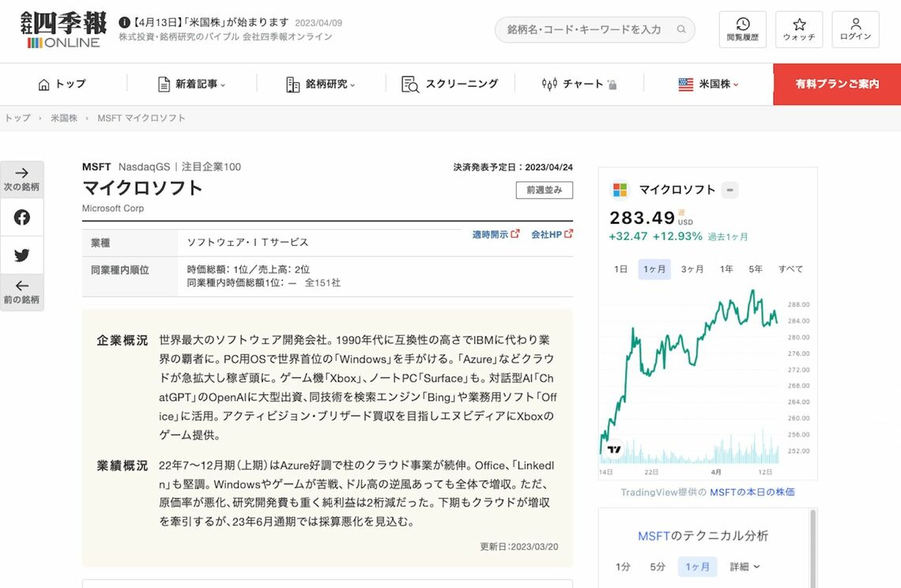
Task: Click the info icon beside the 4月13日 notice
Action: tap(124, 22)
